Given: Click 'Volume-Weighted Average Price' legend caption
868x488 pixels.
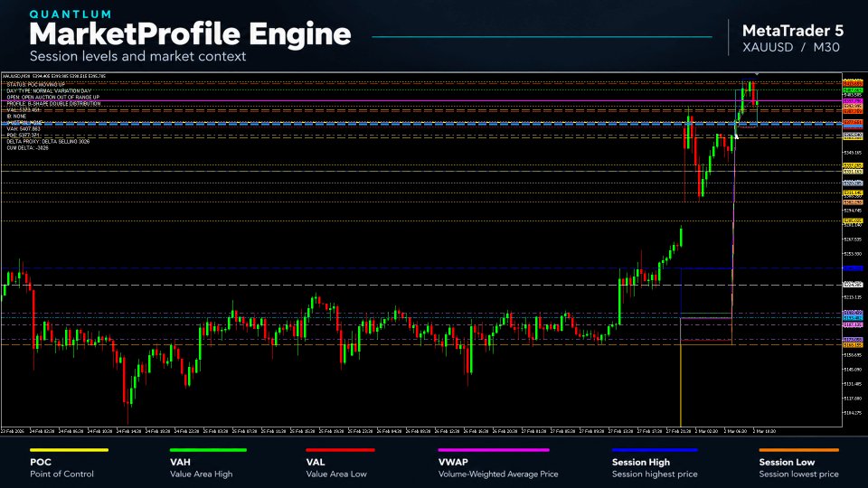Looking at the screenshot, I should coord(498,474).
